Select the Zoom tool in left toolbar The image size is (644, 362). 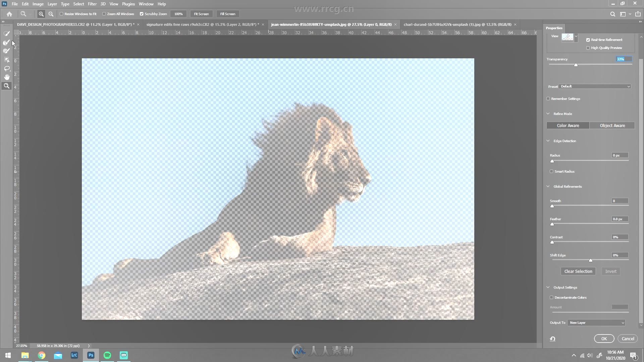click(6, 86)
